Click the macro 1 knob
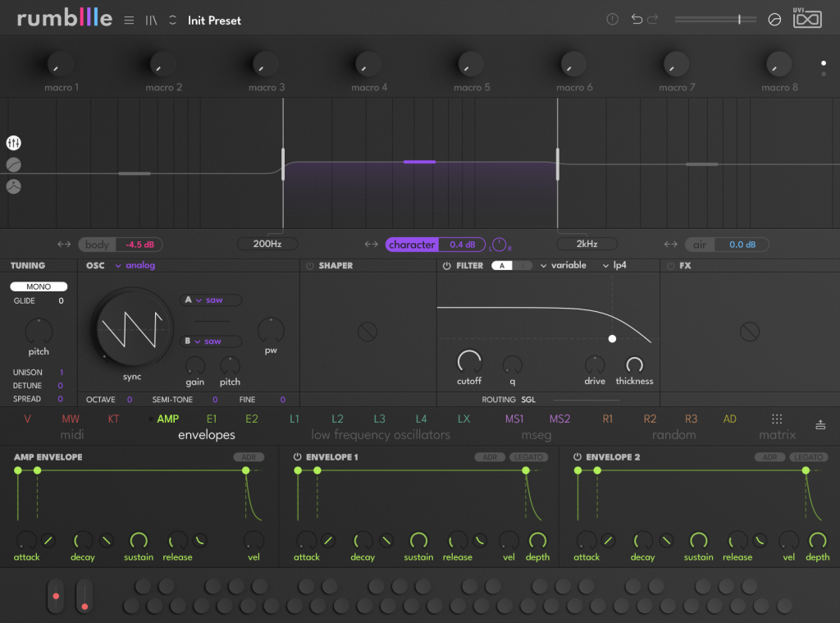This screenshot has width=840, height=623. pos(60,64)
